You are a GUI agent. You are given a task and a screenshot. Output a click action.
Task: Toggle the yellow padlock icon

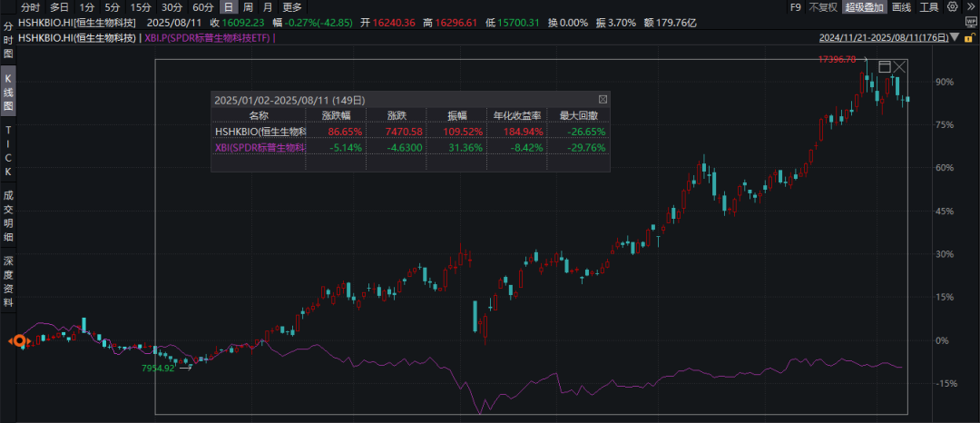[971, 37]
